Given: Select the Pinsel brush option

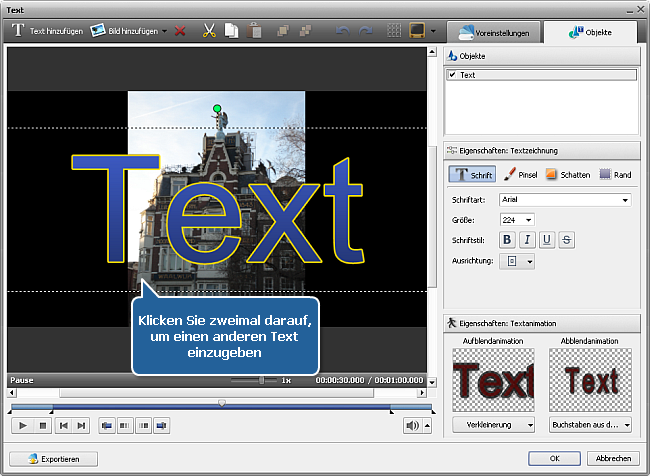Looking at the screenshot, I should [x=520, y=174].
